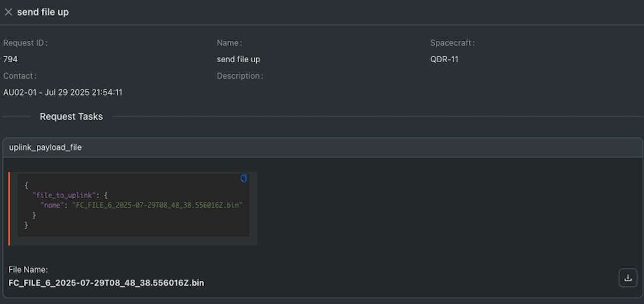Click the contact AU02-01 - Jul 29 2025 21:54:11

click(x=63, y=93)
